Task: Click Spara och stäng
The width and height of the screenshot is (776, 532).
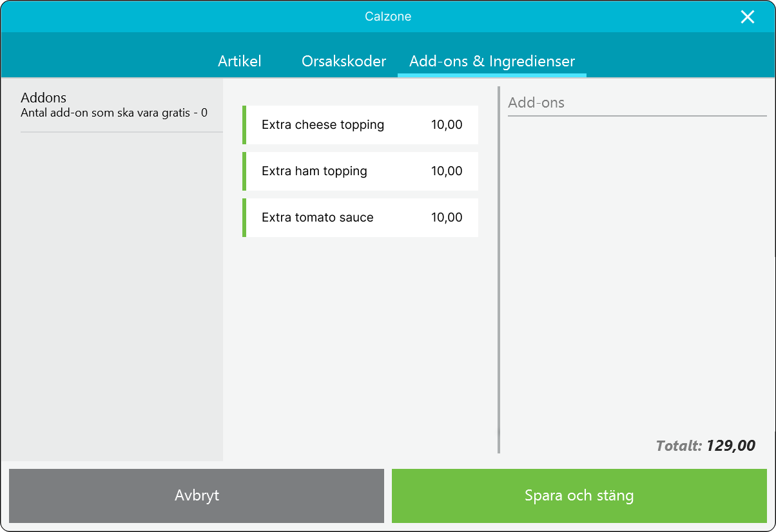Action: [579, 496]
